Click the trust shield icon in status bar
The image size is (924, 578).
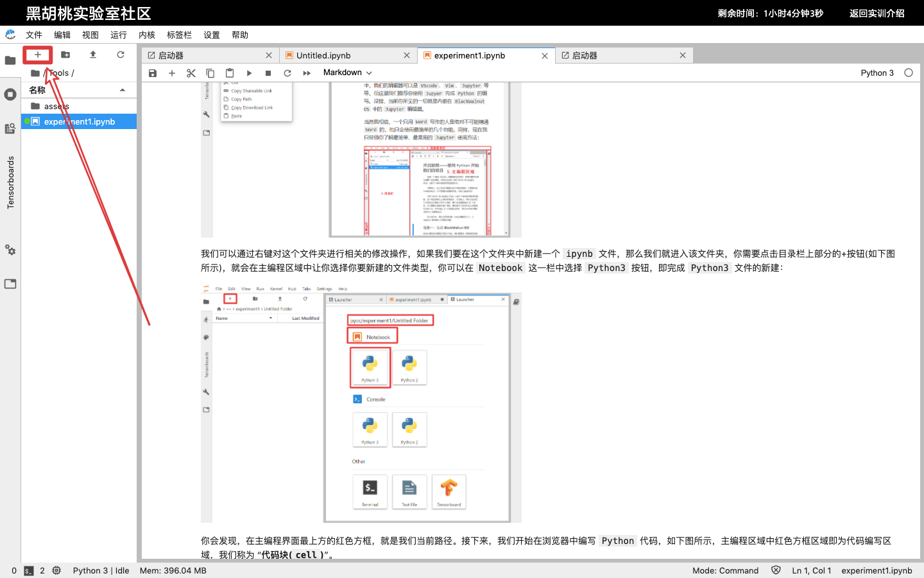coord(776,570)
